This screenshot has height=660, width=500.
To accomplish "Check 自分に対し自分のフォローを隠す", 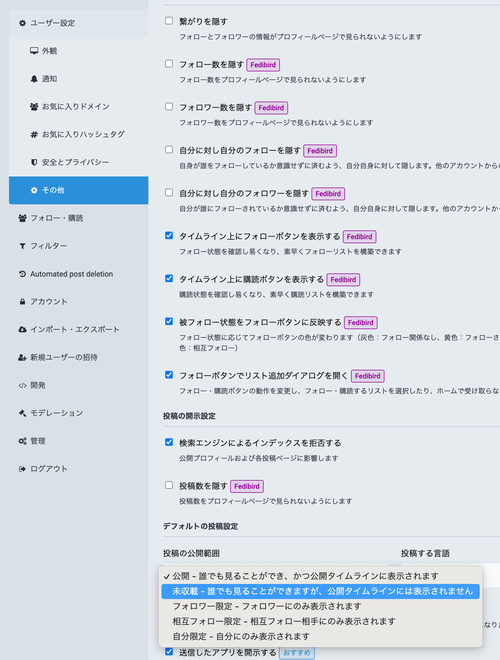I will tap(169, 149).
